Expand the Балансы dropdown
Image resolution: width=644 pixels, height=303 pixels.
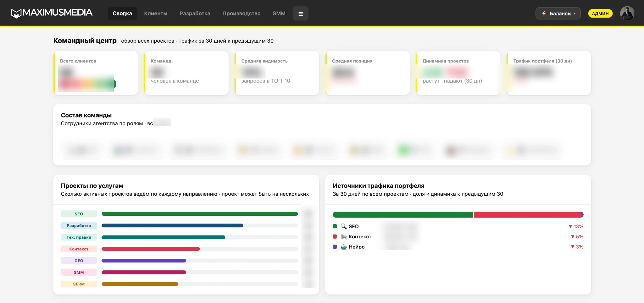558,14
